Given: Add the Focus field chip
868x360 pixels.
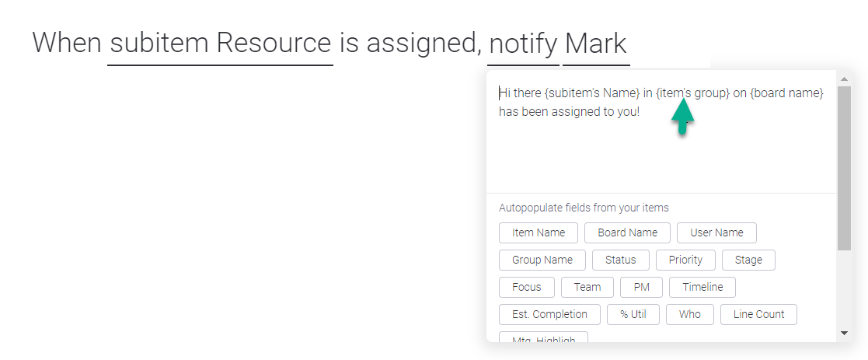Looking at the screenshot, I should [x=526, y=287].
